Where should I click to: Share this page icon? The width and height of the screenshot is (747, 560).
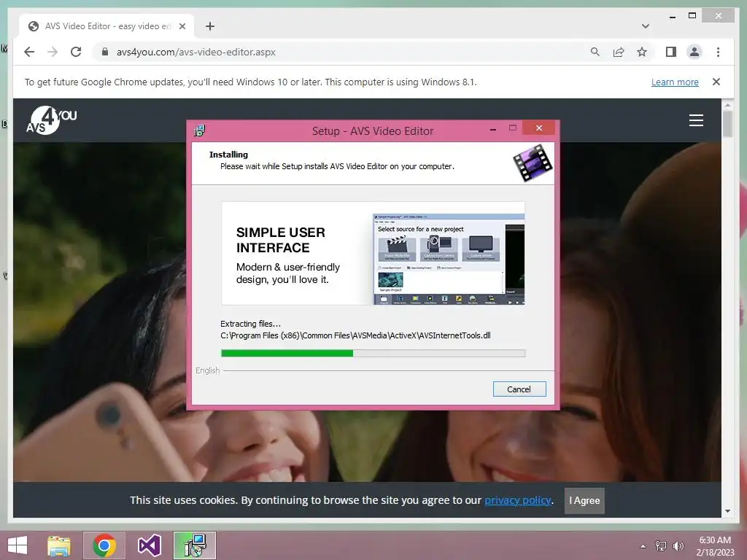point(619,52)
